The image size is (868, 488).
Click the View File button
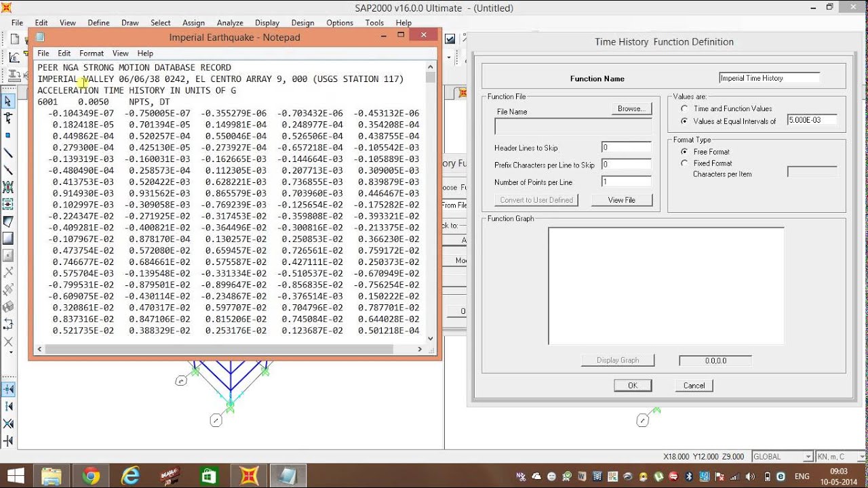point(622,200)
